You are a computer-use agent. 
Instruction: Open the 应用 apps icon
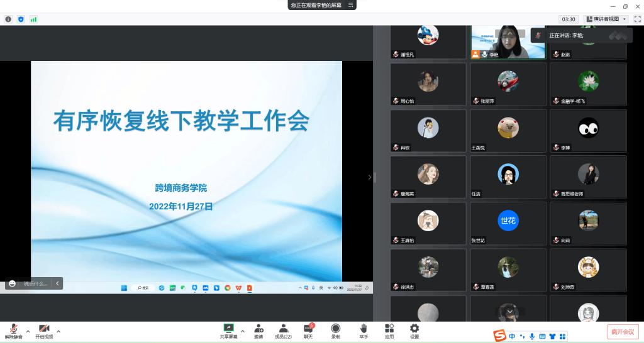[389, 330]
